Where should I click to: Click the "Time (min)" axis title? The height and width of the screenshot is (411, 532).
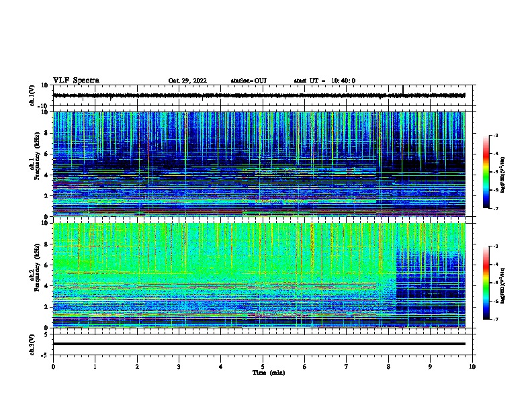[269, 373]
